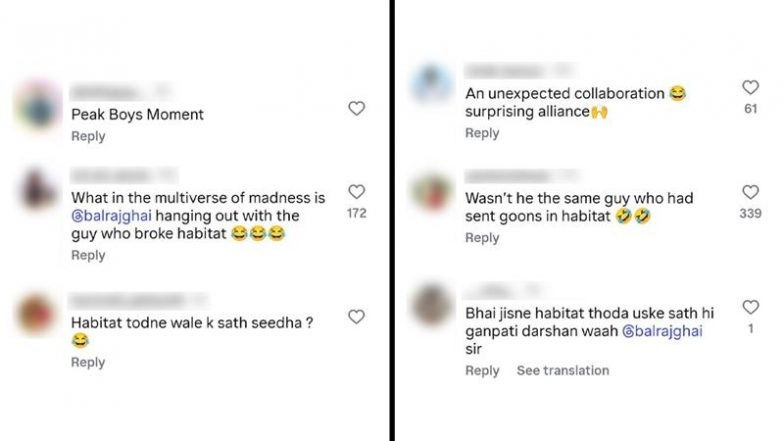
Task: View the 339 likes count
Action: (750, 214)
